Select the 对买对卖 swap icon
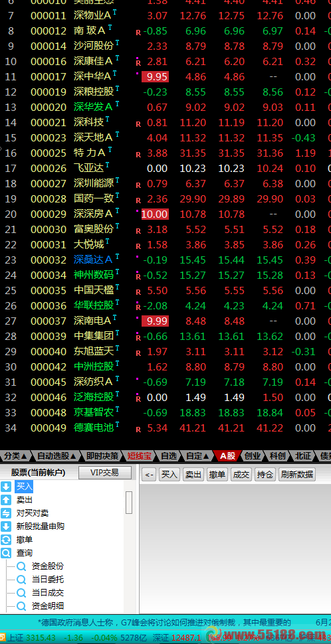 (6, 513)
